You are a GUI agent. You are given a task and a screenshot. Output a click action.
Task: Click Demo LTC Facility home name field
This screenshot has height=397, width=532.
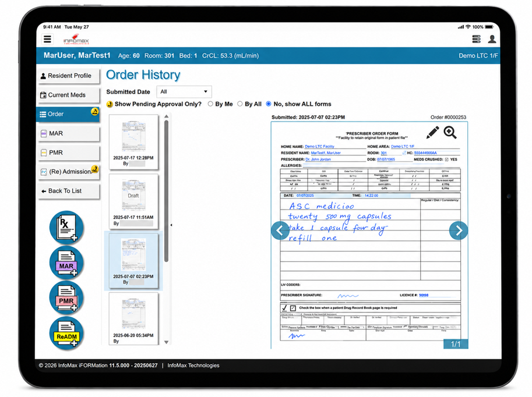319,147
